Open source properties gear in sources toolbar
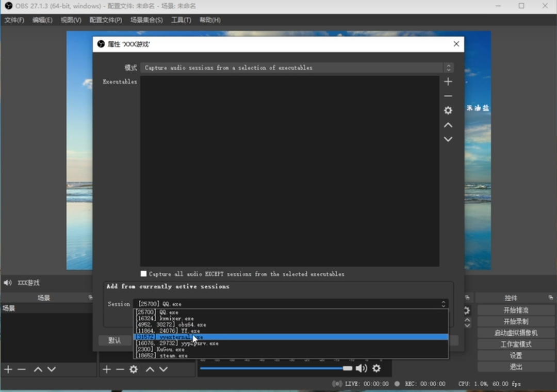The height and width of the screenshot is (392, 557). click(134, 369)
